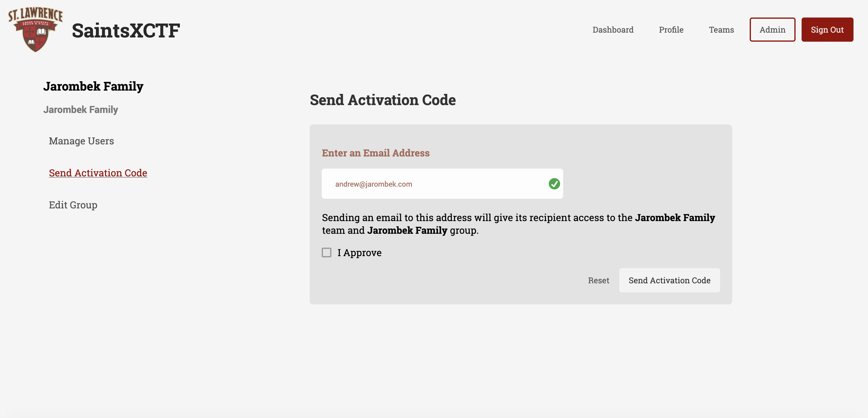The height and width of the screenshot is (418, 868).
Task: Click the green email validation checkmark
Action: pyautogui.click(x=554, y=184)
